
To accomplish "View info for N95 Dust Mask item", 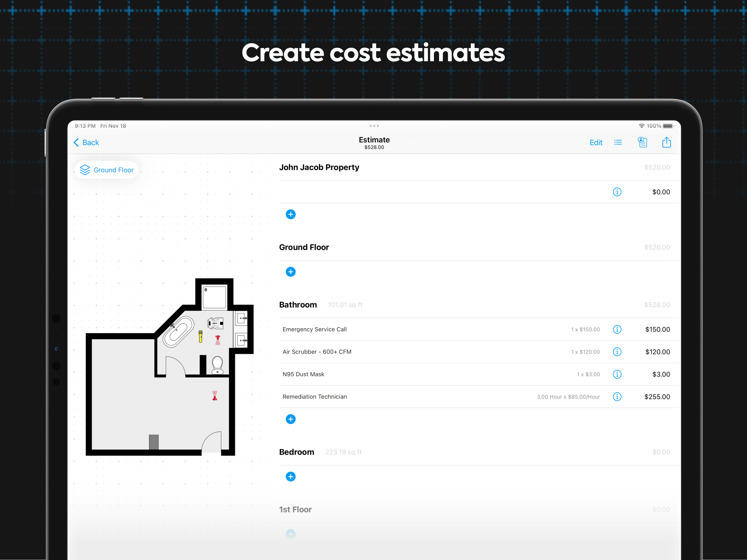I will coord(617,374).
